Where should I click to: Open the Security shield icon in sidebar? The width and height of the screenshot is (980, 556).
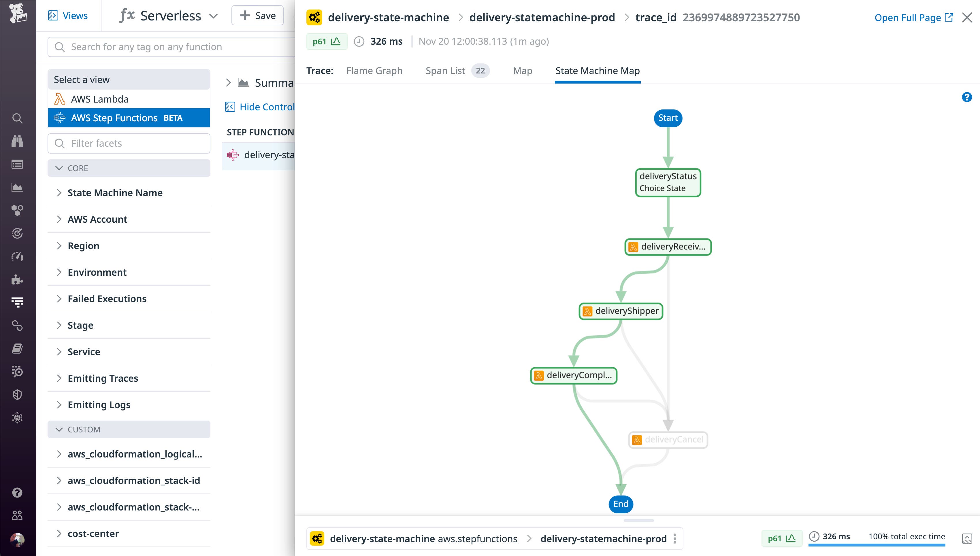coord(17,394)
